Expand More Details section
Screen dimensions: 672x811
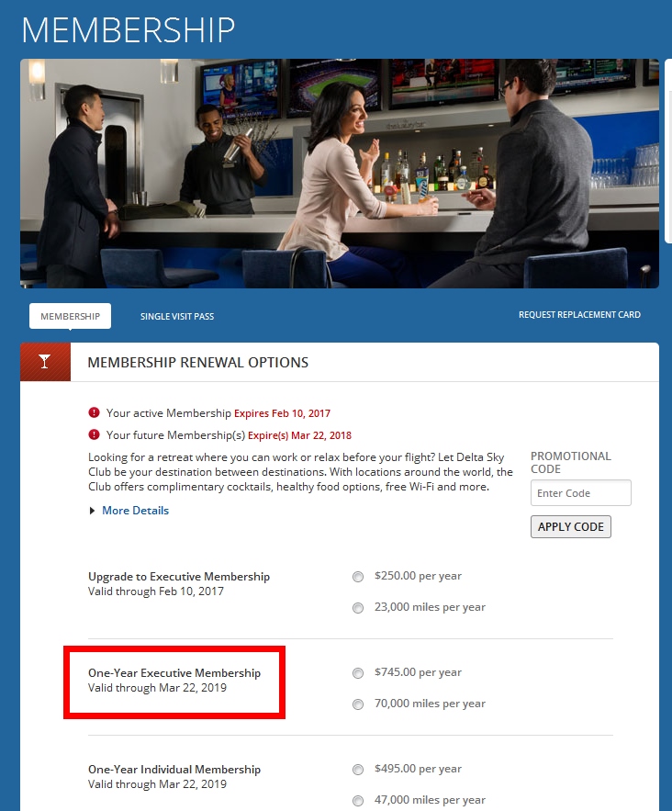pyautogui.click(x=134, y=511)
